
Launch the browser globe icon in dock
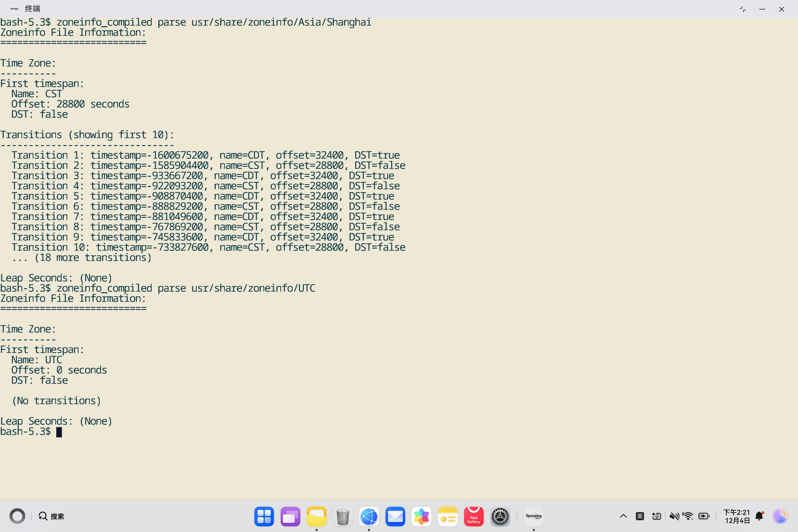(369, 516)
